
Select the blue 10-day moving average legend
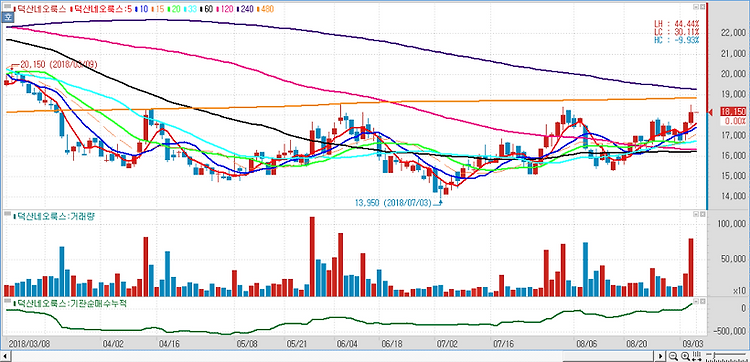pos(142,9)
